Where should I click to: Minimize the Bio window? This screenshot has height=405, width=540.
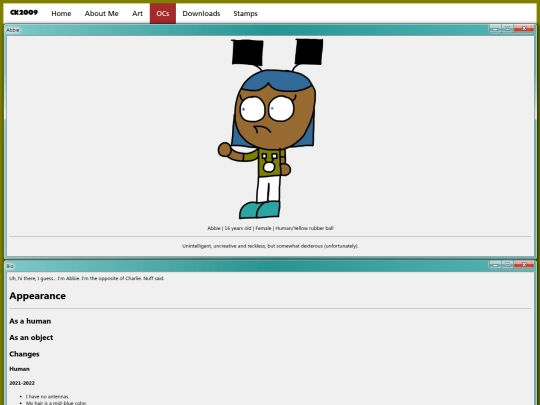click(x=495, y=264)
